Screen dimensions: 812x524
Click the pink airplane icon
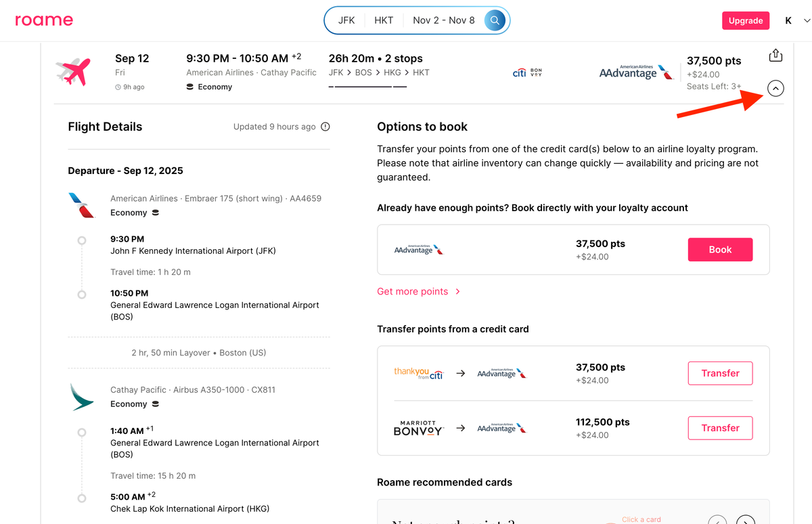tap(74, 72)
